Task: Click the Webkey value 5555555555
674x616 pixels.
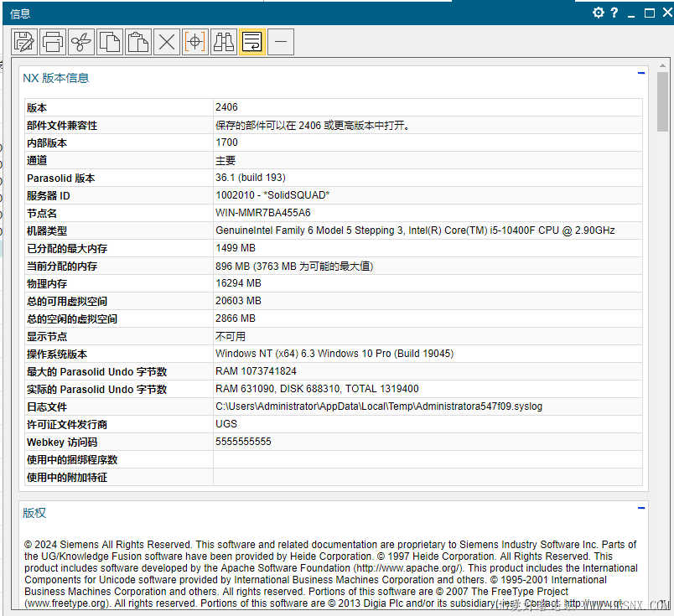Action: pos(243,442)
